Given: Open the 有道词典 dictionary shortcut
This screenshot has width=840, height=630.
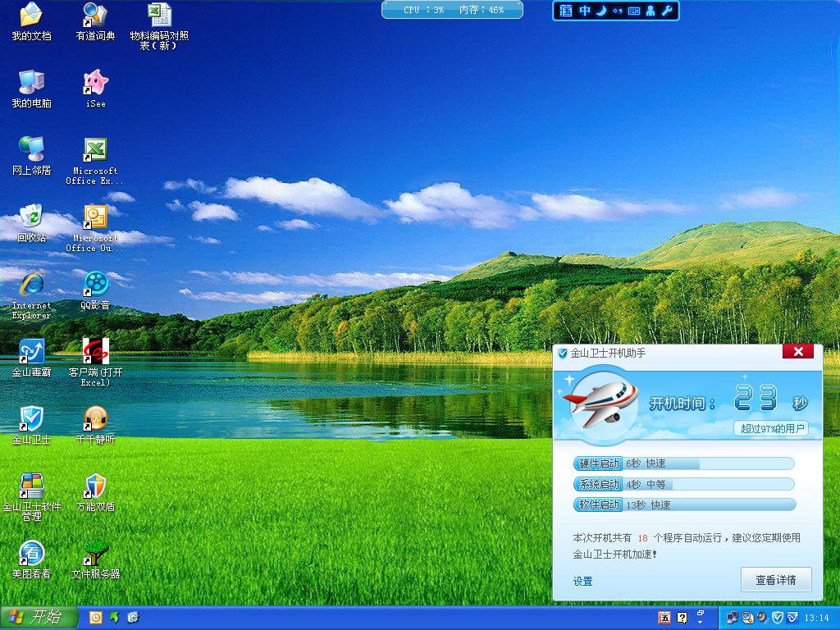Looking at the screenshot, I should [96, 15].
